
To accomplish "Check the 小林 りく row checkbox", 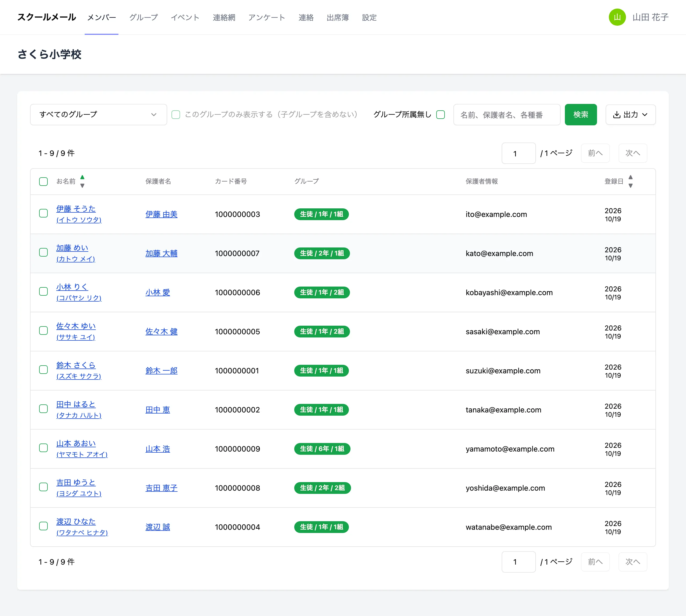I will click(x=43, y=291).
